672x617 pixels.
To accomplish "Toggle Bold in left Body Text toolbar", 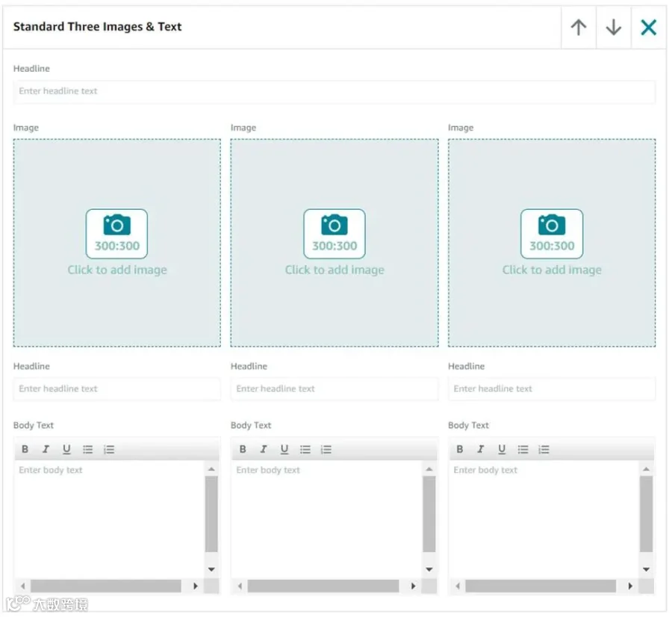I will pos(25,450).
